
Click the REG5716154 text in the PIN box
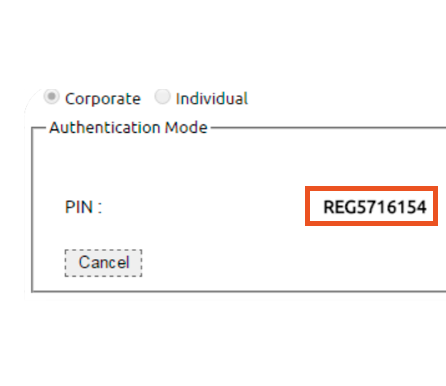point(375,207)
